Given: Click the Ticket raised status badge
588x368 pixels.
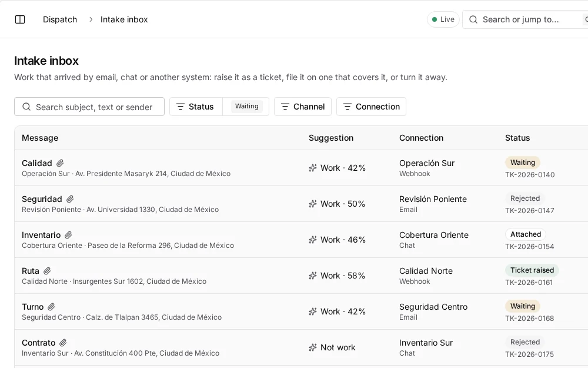Looking at the screenshot, I should (532, 270).
